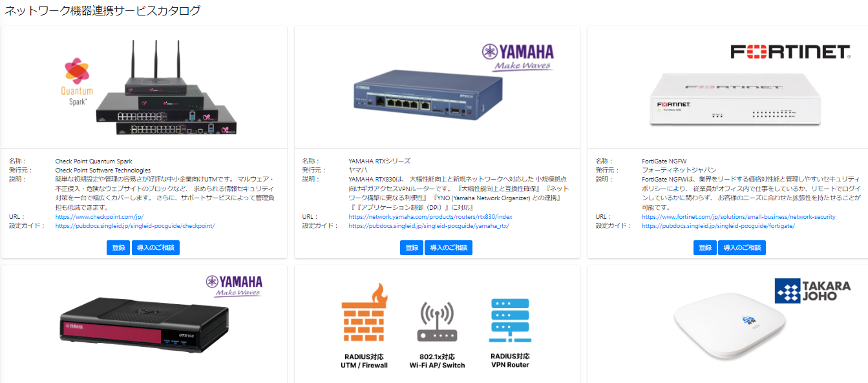
Task: Click the FORTINET logo at top right
Action: click(790, 52)
